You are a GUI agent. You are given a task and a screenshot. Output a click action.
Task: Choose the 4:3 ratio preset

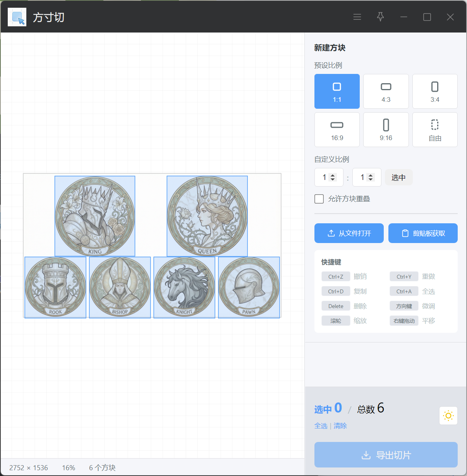point(386,91)
